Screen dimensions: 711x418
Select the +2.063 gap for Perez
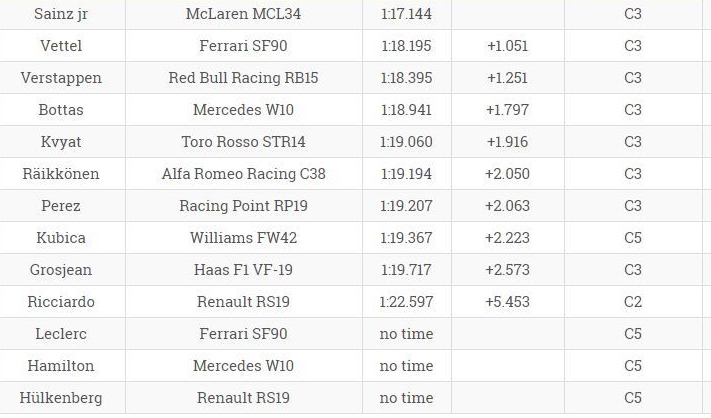pos(507,206)
